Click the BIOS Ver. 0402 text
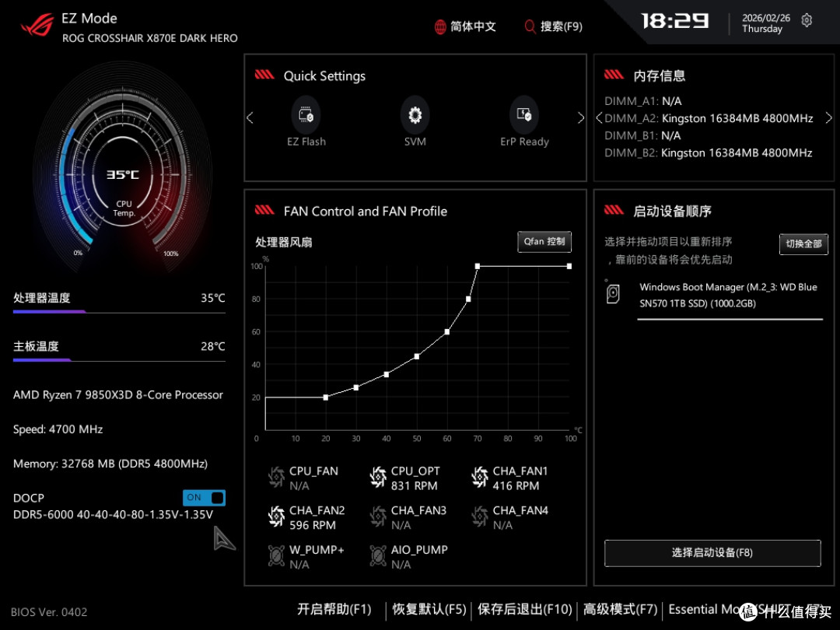 click(x=49, y=612)
